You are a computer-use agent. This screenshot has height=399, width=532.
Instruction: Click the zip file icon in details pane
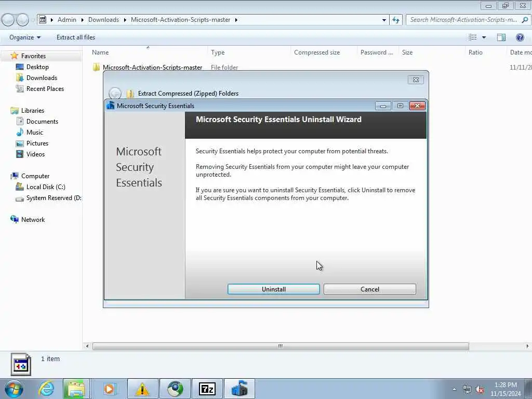[21, 364]
